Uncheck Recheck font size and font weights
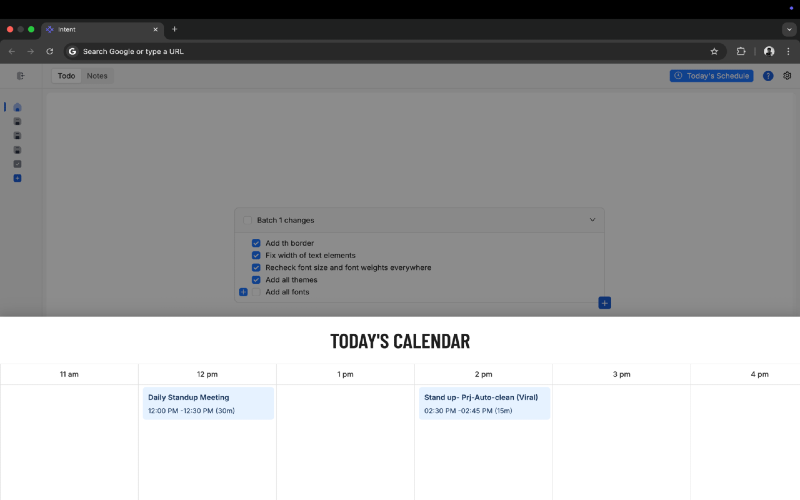Viewport: 800px width, 500px height. pyautogui.click(x=256, y=268)
